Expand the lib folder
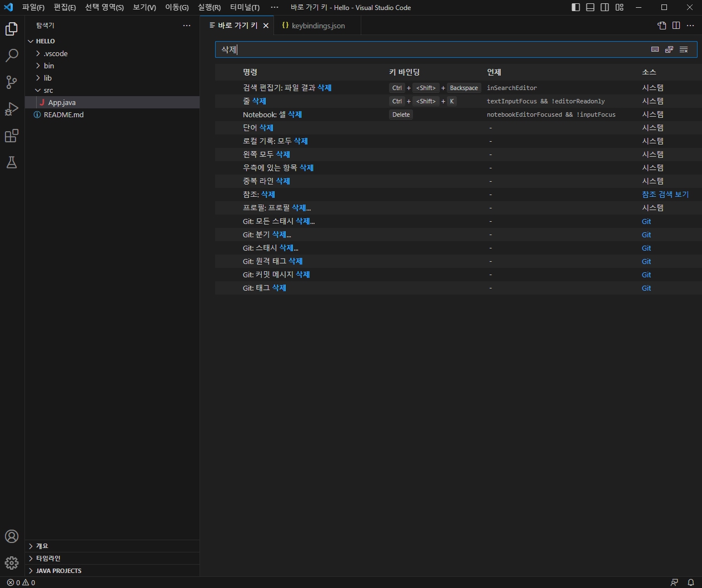Viewport: 702px width, 588px height. pos(113,78)
